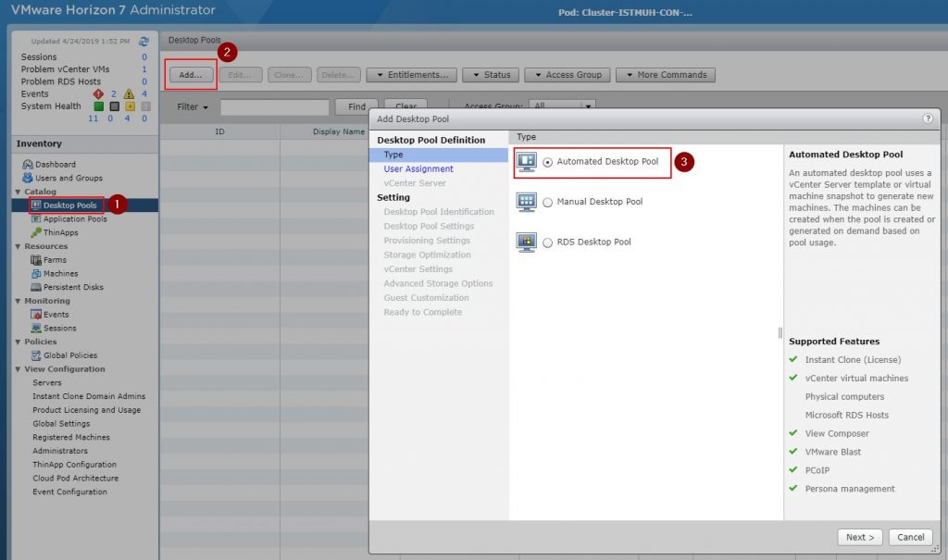
Task: Click the Automated Desktop Pool monitor icon
Action: [x=527, y=162]
